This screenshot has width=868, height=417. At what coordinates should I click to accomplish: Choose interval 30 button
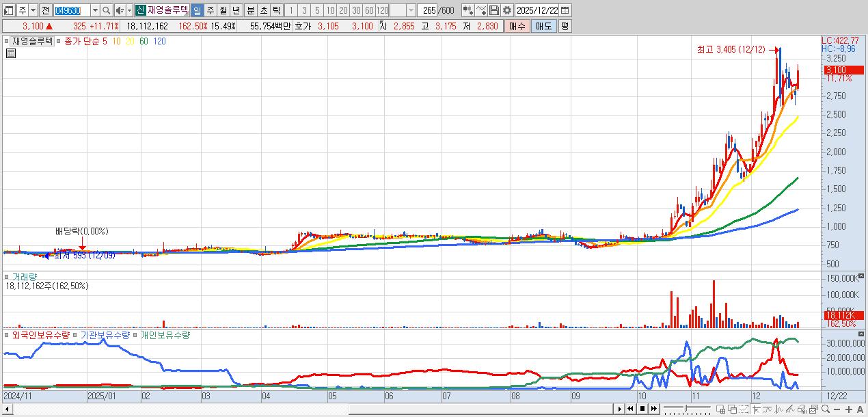[356, 10]
